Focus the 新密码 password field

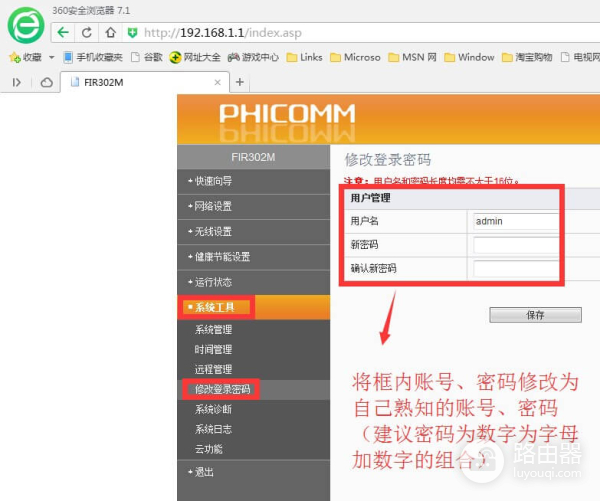point(515,245)
